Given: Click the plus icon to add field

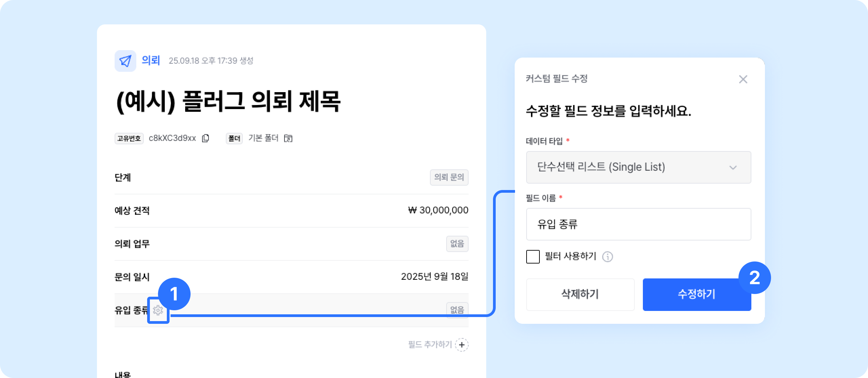Looking at the screenshot, I should [x=462, y=345].
